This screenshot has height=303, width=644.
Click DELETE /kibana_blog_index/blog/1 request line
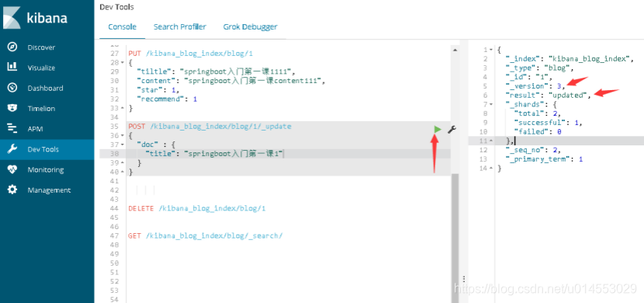pos(197,208)
